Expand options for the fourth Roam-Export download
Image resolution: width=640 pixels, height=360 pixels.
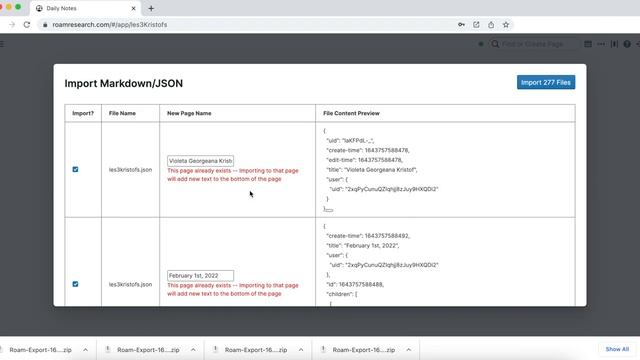pos(409,350)
